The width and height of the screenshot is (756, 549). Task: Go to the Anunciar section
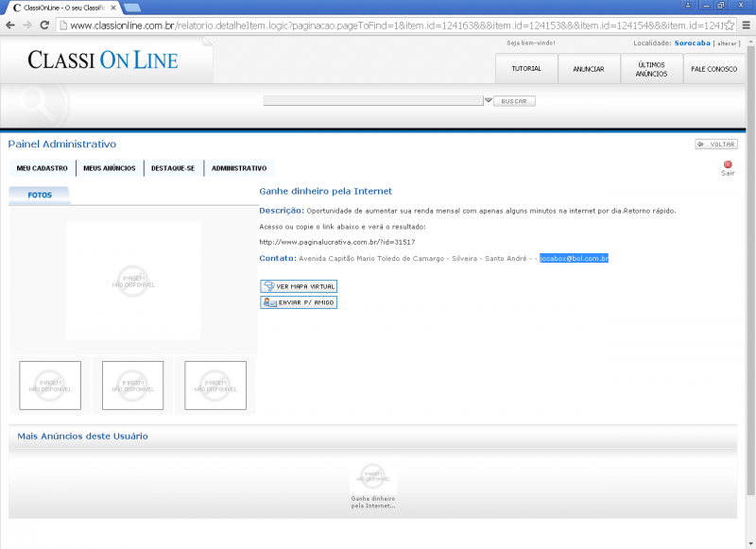click(589, 69)
